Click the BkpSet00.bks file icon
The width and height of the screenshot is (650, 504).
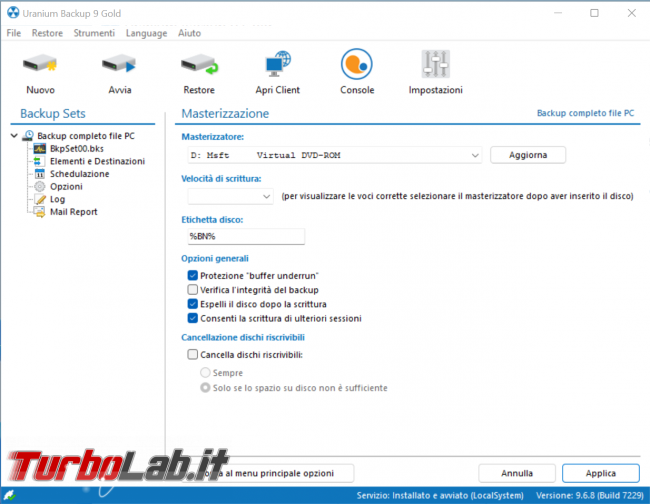40,148
